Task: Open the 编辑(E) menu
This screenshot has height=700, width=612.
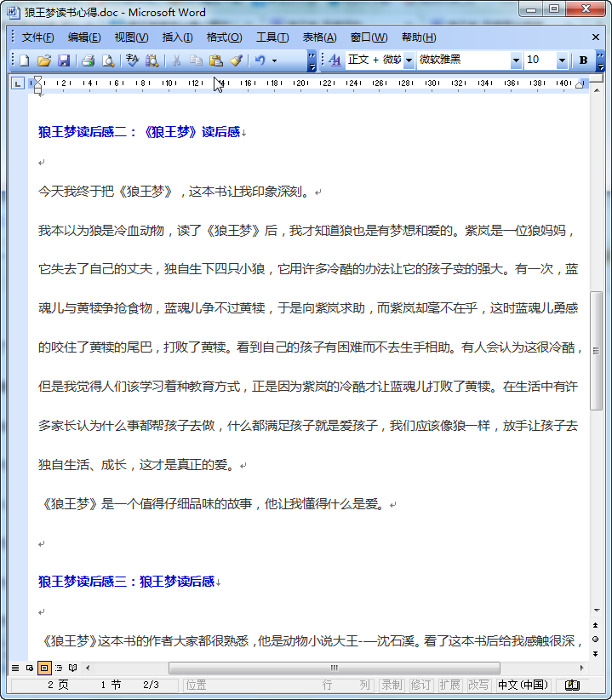Action: (x=84, y=37)
